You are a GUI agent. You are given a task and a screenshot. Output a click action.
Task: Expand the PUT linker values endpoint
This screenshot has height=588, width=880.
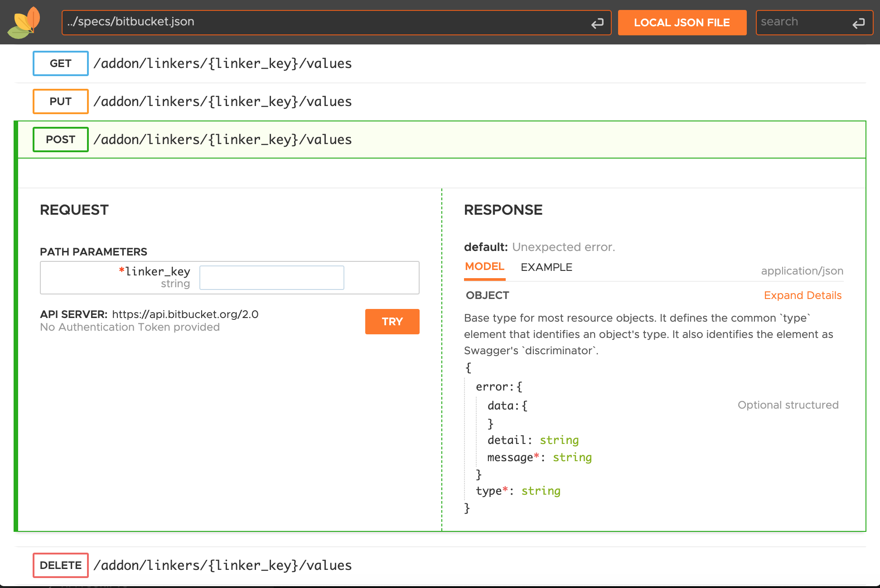pyautogui.click(x=222, y=101)
